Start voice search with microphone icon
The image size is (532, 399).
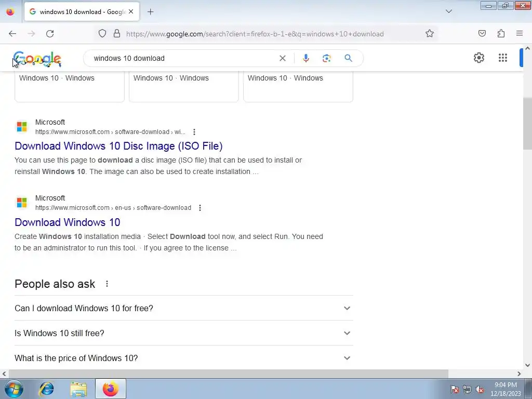(x=305, y=58)
